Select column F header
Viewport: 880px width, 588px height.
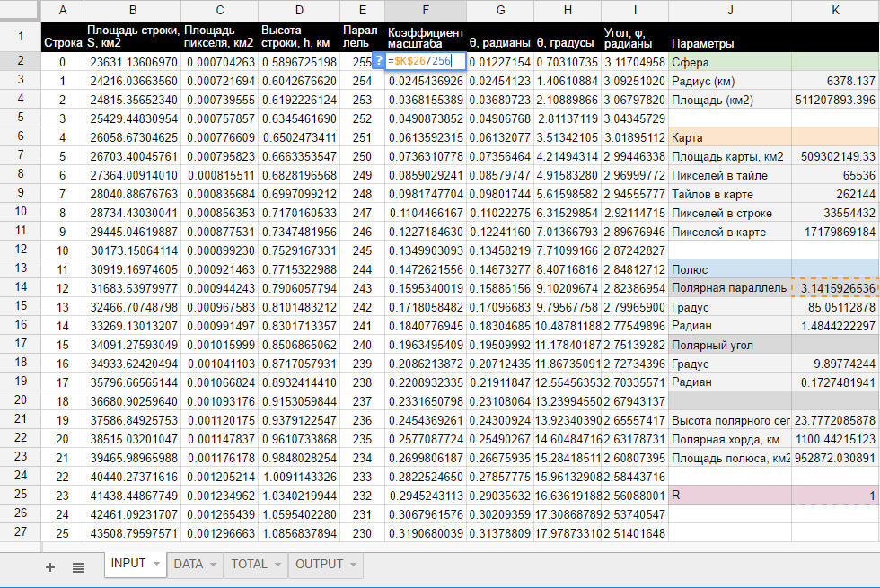pos(426,11)
